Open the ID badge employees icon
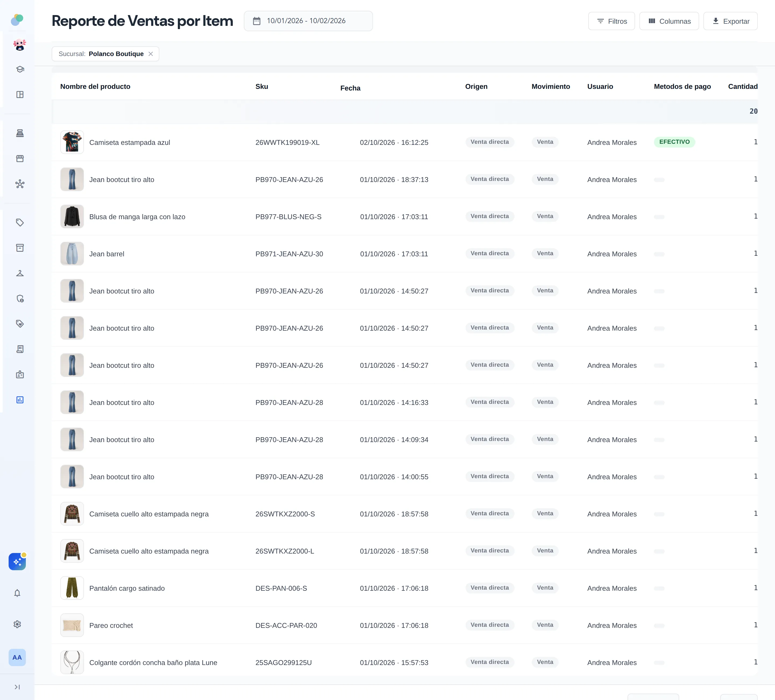The image size is (775, 700). 20,374
